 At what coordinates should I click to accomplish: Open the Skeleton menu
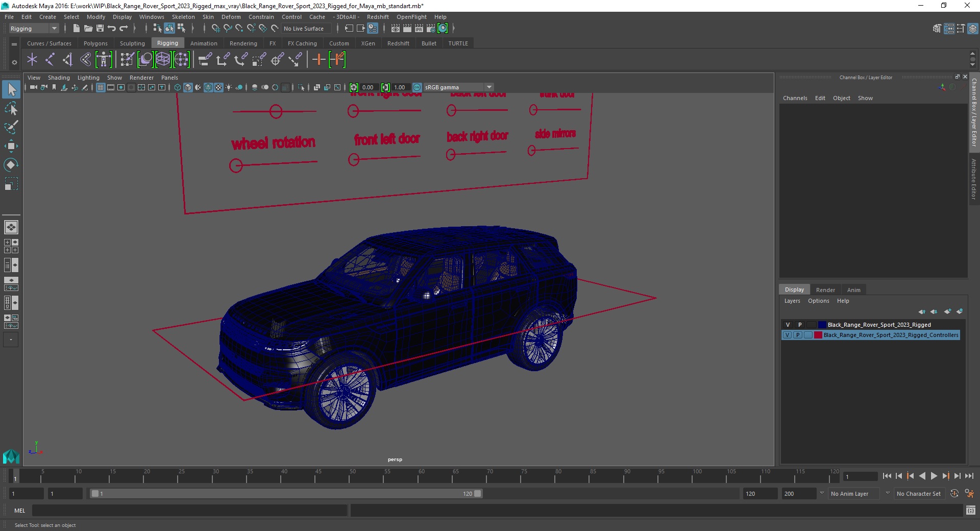pos(183,17)
